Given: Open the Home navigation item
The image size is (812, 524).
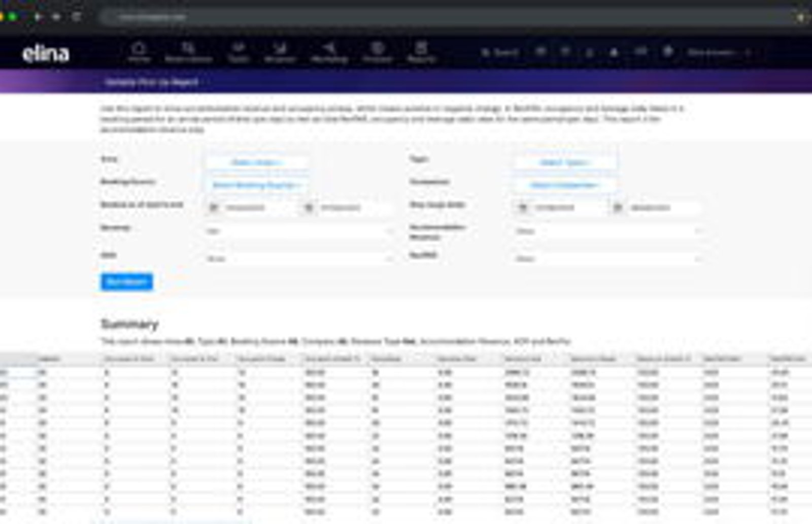Looking at the screenshot, I should click(x=139, y=52).
